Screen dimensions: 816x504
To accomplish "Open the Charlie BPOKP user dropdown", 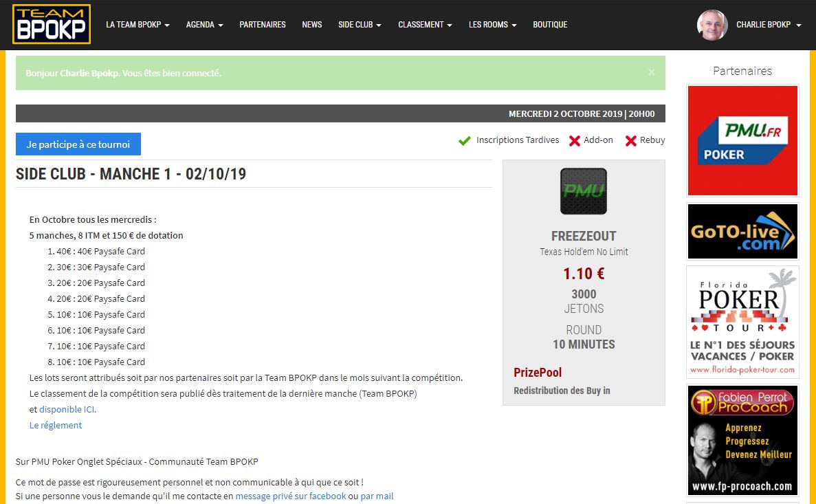I will pos(769,25).
